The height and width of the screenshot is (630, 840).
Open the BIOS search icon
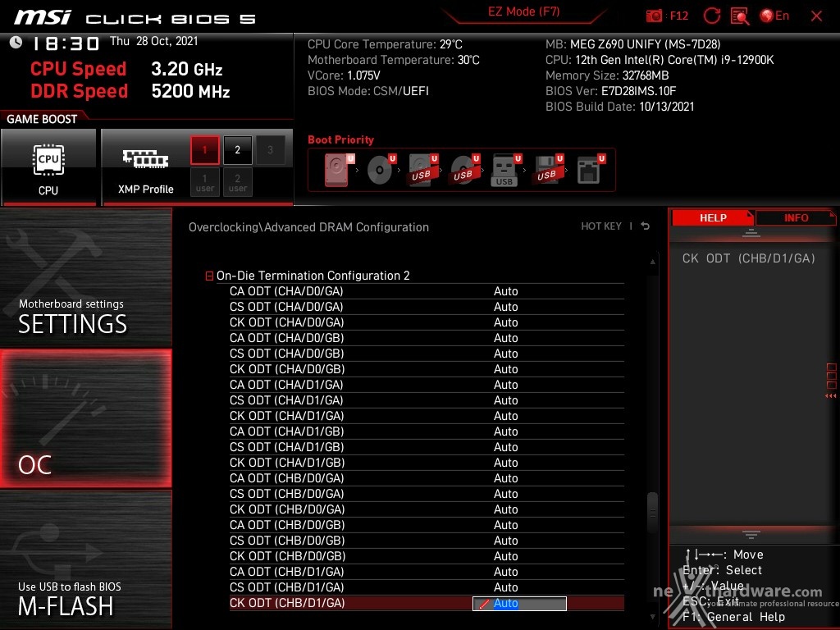coord(740,16)
